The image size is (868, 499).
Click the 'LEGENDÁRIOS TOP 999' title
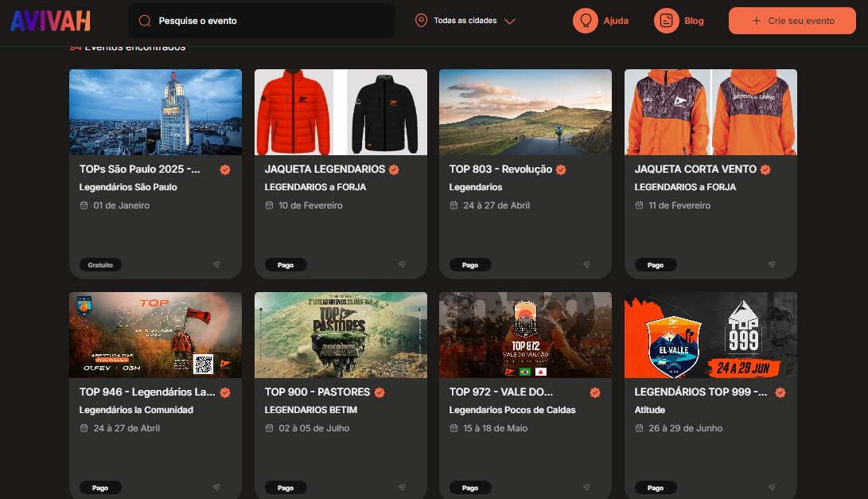[701, 392]
